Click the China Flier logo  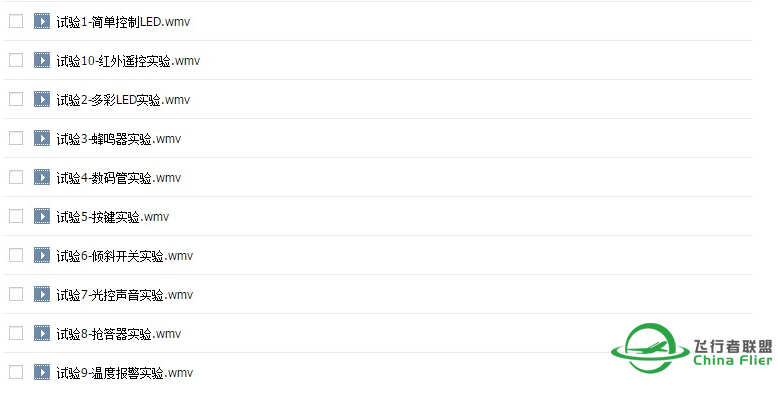[692, 348]
